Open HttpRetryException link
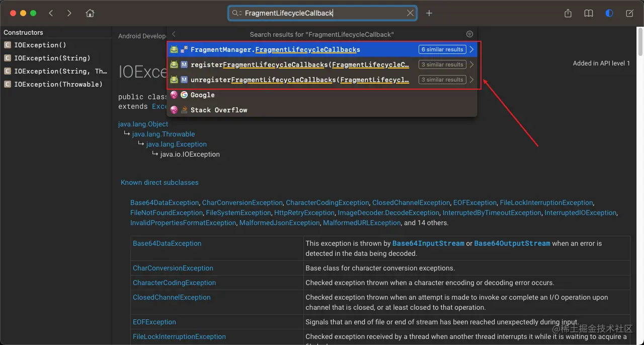 point(304,213)
